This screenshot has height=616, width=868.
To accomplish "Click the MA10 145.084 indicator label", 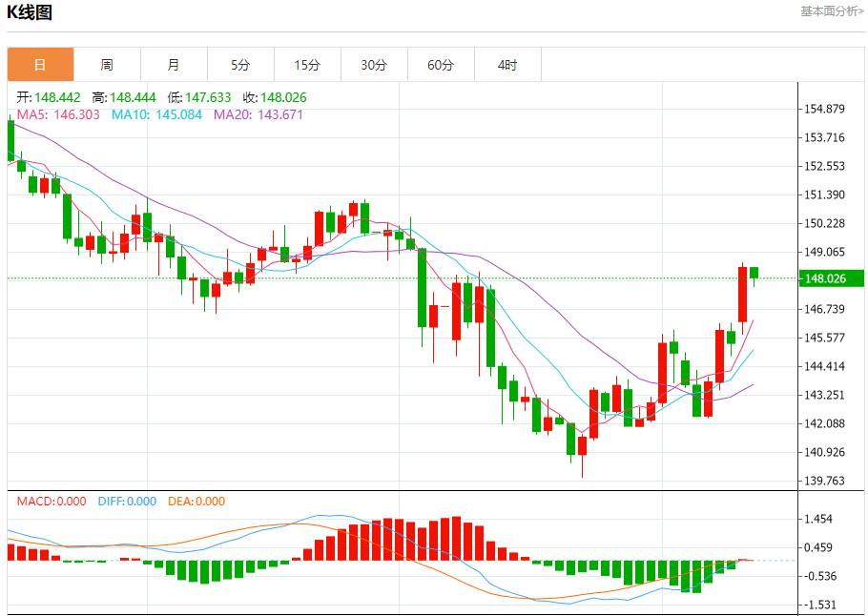I will point(156,114).
